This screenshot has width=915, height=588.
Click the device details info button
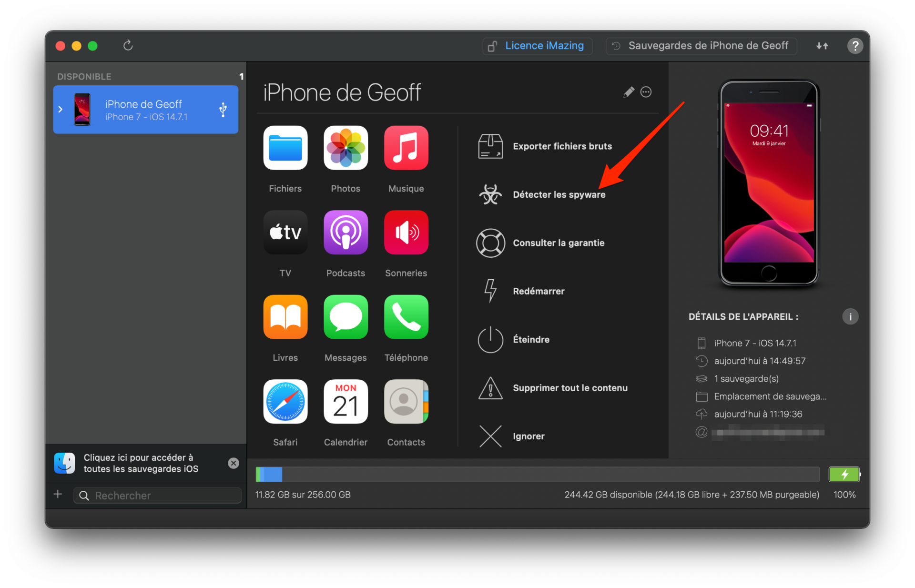pyautogui.click(x=850, y=317)
